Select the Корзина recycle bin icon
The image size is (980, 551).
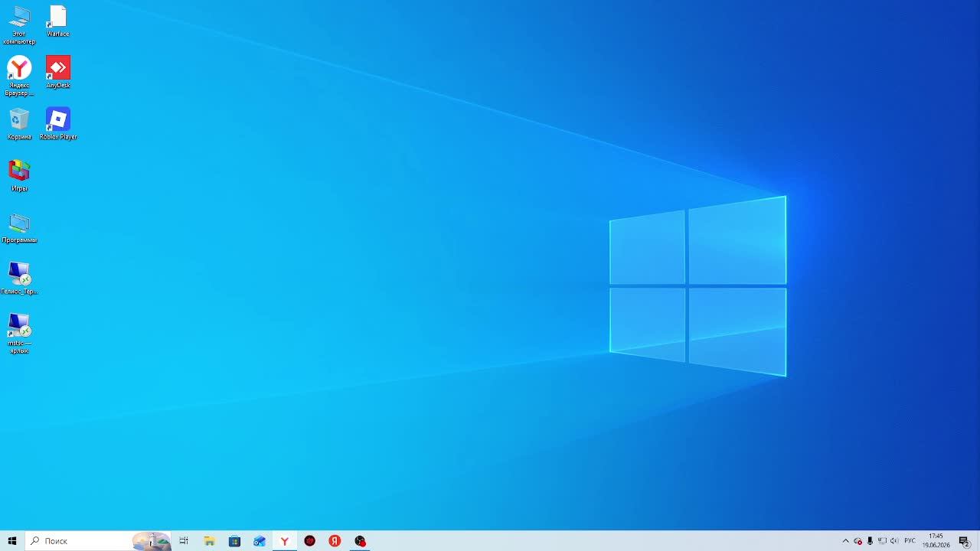click(19, 123)
